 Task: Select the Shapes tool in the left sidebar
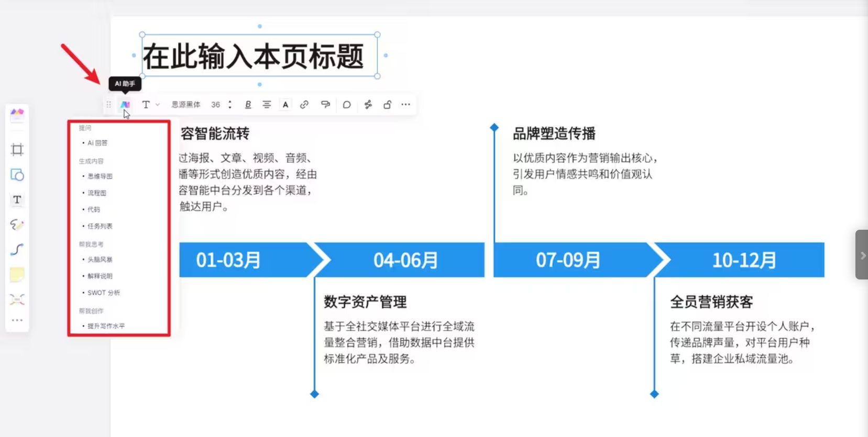coord(17,175)
